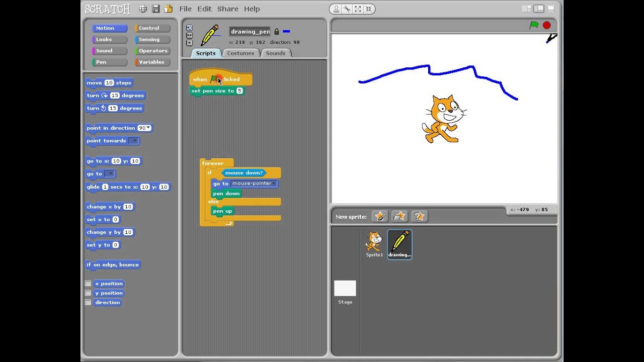Select the 'don't rotate' rotation style button
The width and height of the screenshot is (644, 362).
189,43
